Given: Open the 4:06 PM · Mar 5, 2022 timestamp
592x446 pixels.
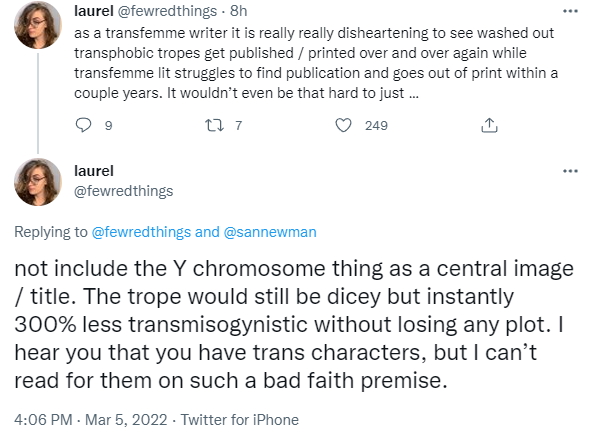Looking at the screenshot, I should [91, 420].
